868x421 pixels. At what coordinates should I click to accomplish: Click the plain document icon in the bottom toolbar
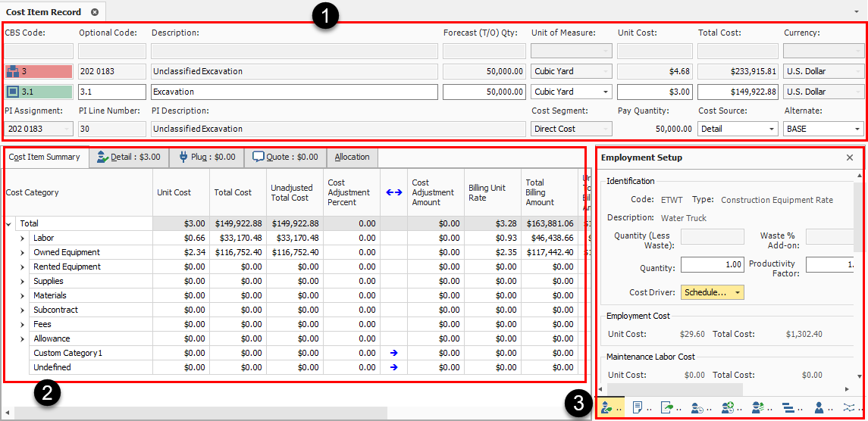pyautogui.click(x=637, y=407)
